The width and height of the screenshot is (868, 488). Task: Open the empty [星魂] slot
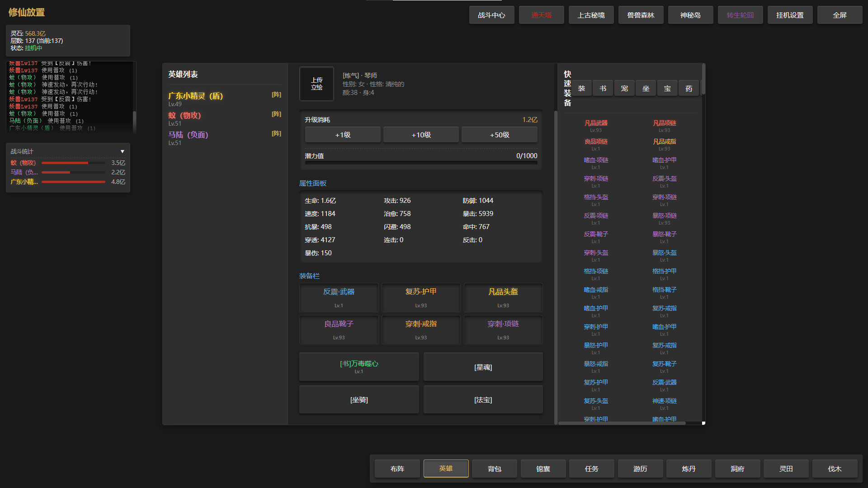tap(483, 366)
